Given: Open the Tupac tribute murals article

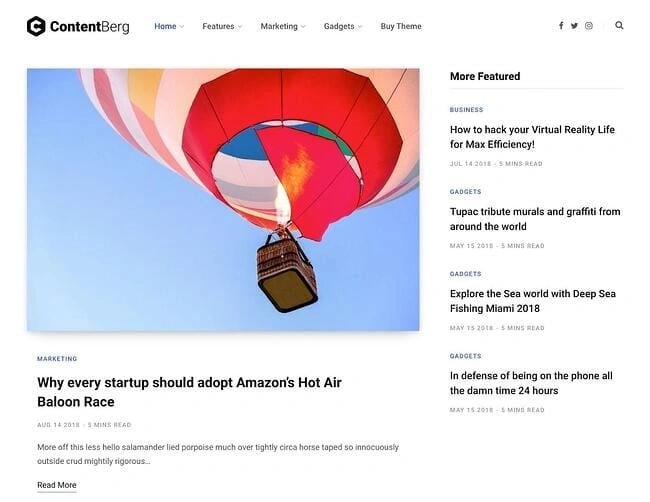Looking at the screenshot, I should [x=535, y=219].
